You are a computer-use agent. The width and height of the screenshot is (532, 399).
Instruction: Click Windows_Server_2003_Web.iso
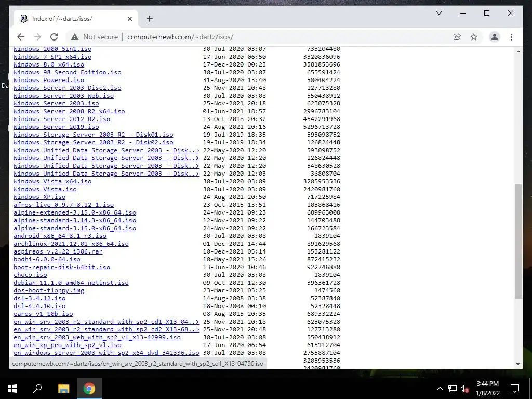coord(63,96)
